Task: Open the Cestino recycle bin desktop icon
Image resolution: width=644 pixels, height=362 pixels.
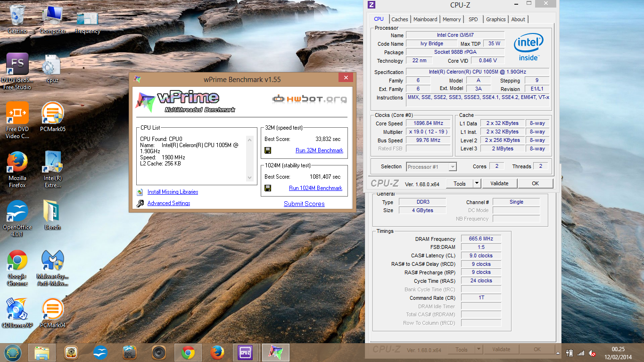Action: [17, 19]
